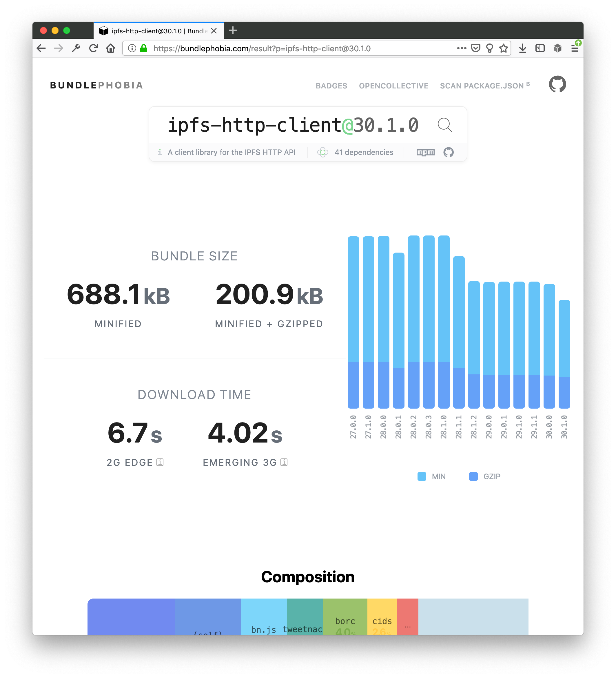Click the package name search field
This screenshot has height=678, width=616.
point(292,125)
